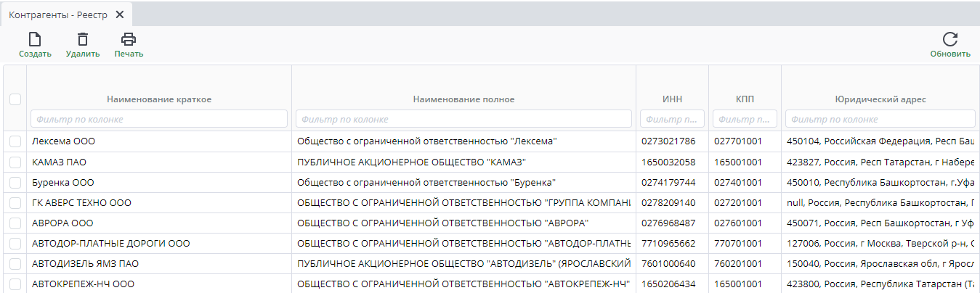Focus the Юридический адрес filter input
Screen dimensions: 980x293
point(880,119)
